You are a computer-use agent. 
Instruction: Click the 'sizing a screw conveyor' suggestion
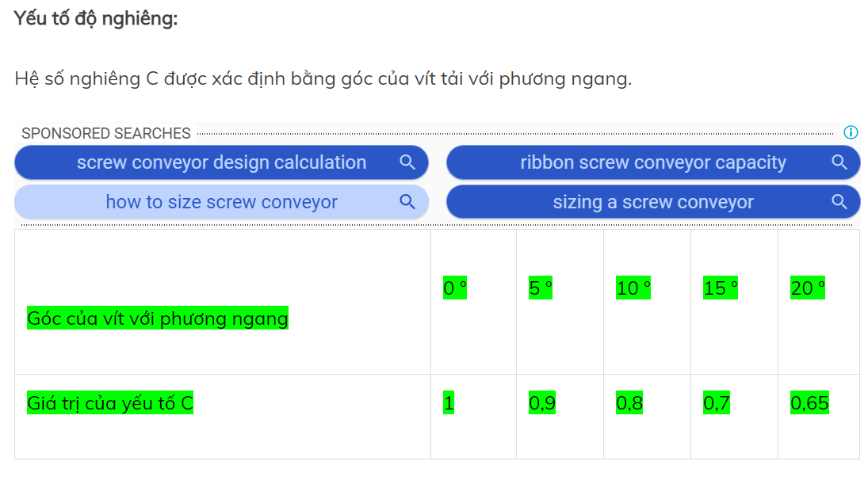(652, 202)
